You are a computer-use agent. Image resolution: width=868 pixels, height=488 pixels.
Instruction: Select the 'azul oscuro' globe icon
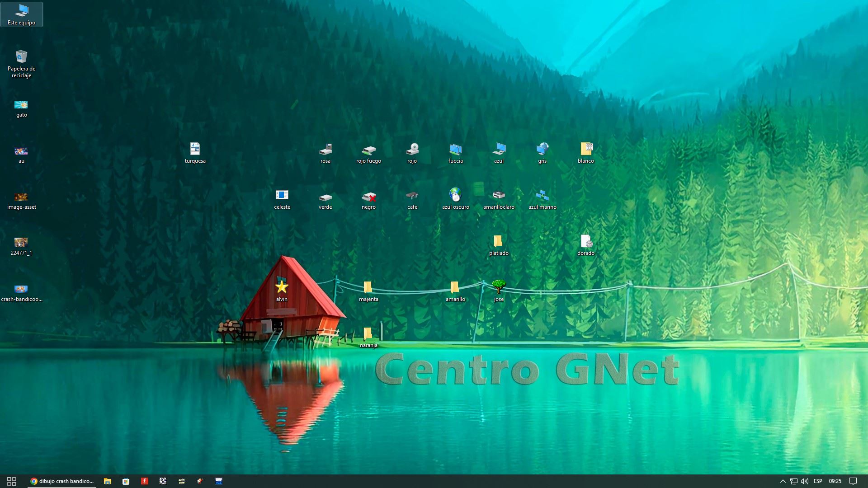coord(455,195)
